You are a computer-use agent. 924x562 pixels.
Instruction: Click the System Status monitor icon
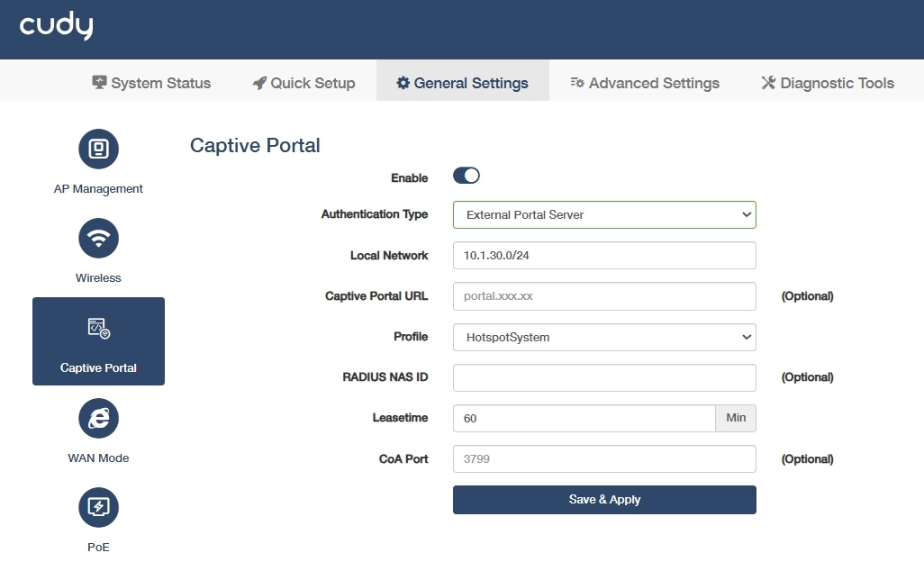point(100,83)
